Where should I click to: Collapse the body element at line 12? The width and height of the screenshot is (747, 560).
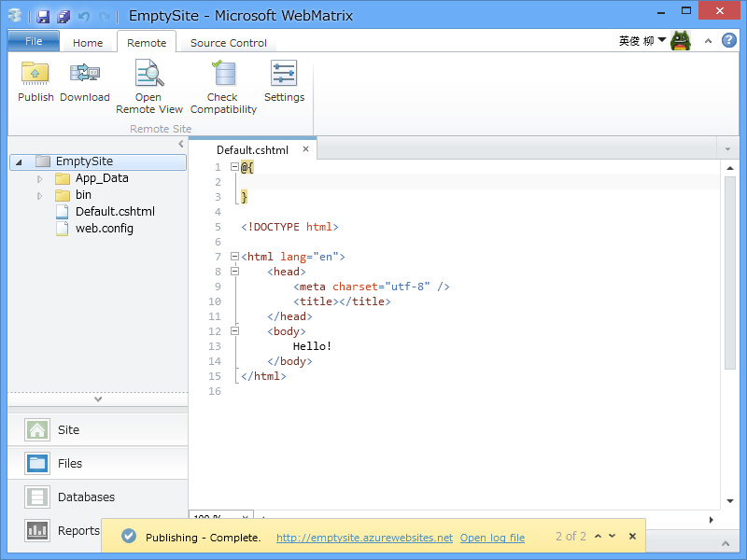(234, 331)
